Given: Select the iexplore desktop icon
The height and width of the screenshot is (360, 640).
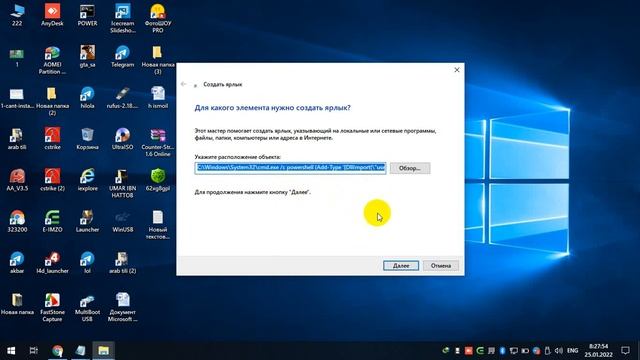Looking at the screenshot, I should (x=87, y=180).
